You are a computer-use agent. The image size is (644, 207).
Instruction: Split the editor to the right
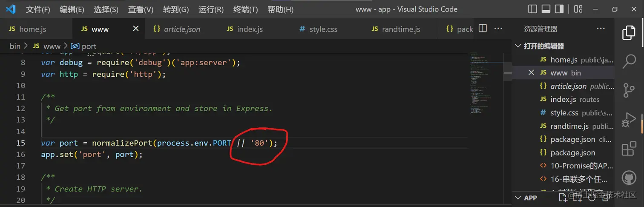(483, 29)
